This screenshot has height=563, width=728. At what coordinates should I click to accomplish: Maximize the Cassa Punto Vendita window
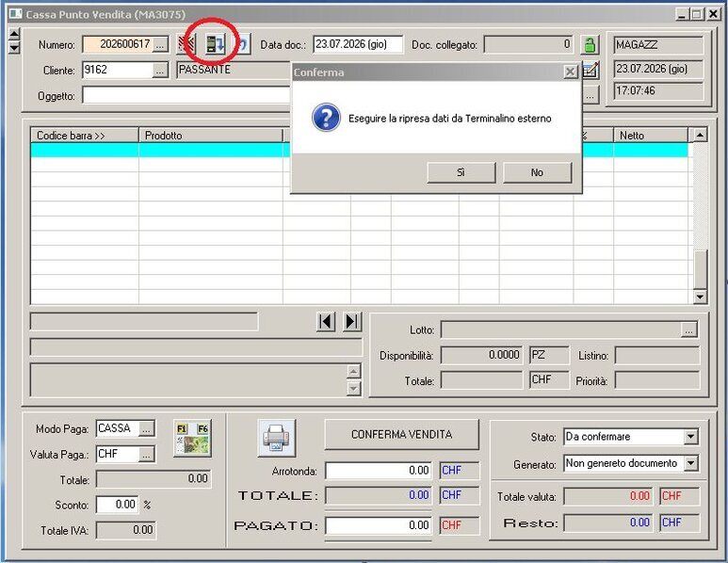697,14
